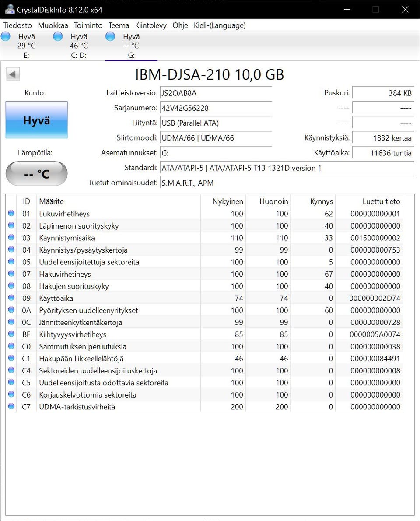Select the C: D: disk status orb
This screenshot has width=420, height=521.
click(x=58, y=36)
